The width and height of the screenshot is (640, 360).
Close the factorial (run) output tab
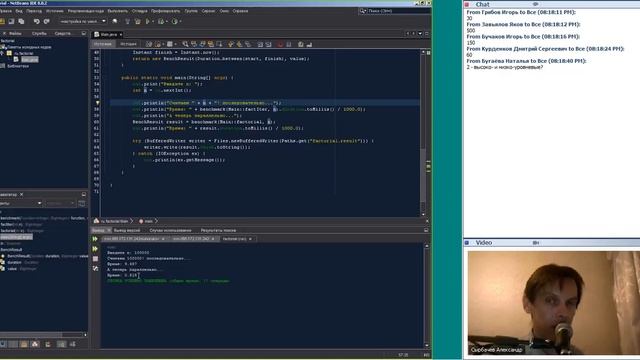pos(250,239)
